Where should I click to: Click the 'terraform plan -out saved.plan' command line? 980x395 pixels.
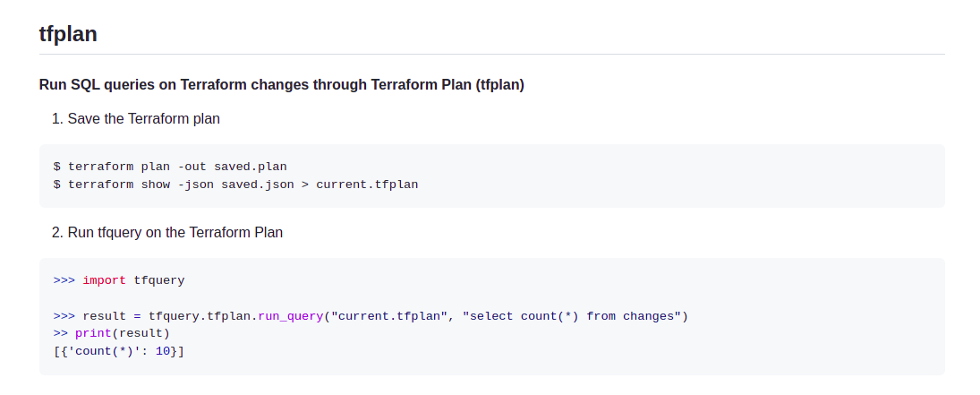pyautogui.click(x=170, y=167)
